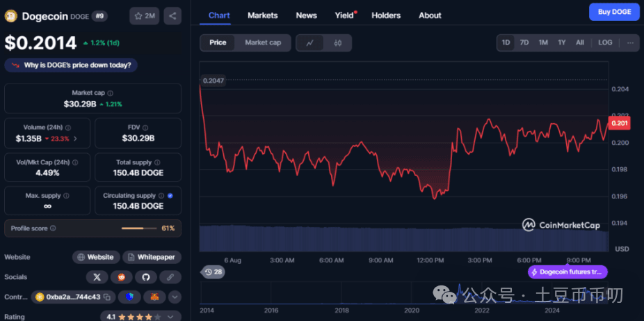Switch to candlestick chart icon

point(337,42)
